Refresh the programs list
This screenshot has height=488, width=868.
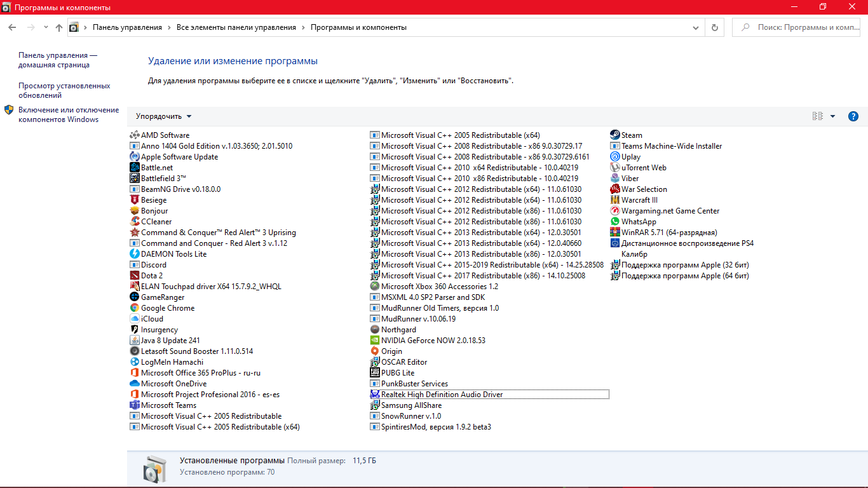(x=715, y=27)
